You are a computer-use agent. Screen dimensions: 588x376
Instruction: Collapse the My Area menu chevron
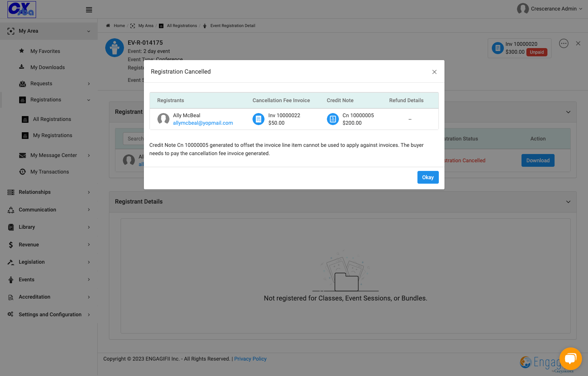(89, 31)
